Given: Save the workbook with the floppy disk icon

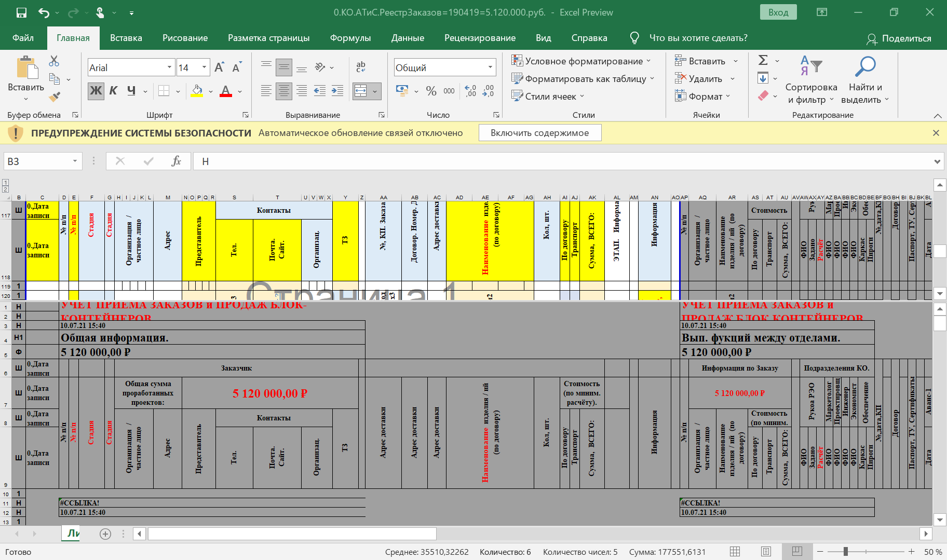Looking at the screenshot, I should coord(21,12).
